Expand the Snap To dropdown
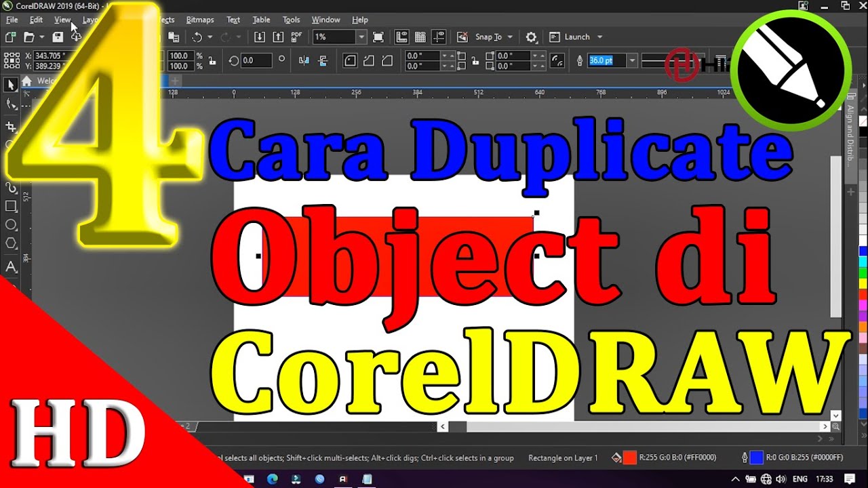The height and width of the screenshot is (488, 868). [x=510, y=37]
